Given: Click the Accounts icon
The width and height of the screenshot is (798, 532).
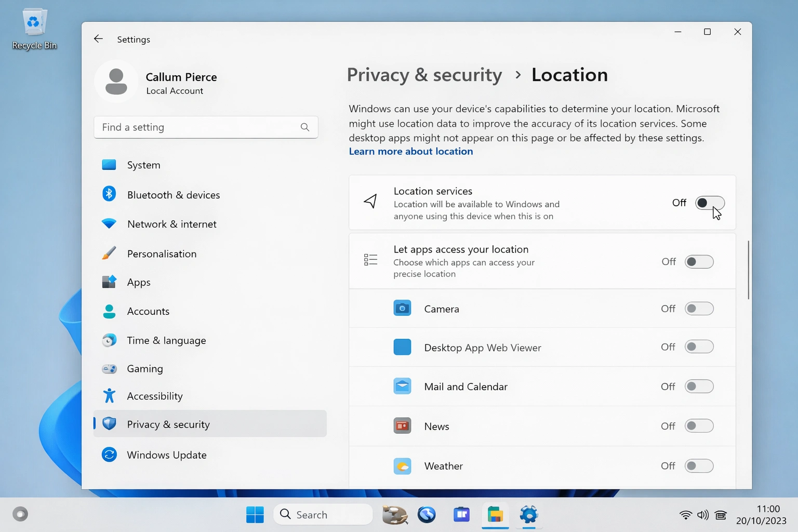Looking at the screenshot, I should point(109,311).
